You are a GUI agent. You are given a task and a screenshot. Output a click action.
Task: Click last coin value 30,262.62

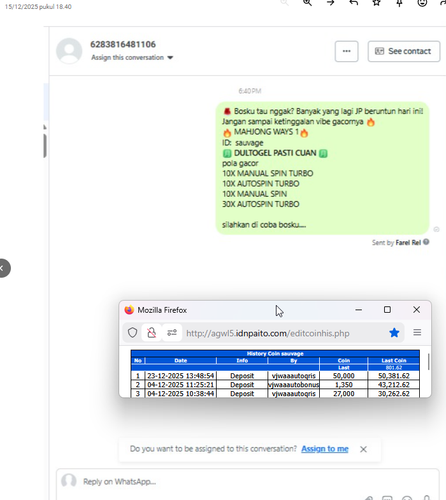pos(394,394)
